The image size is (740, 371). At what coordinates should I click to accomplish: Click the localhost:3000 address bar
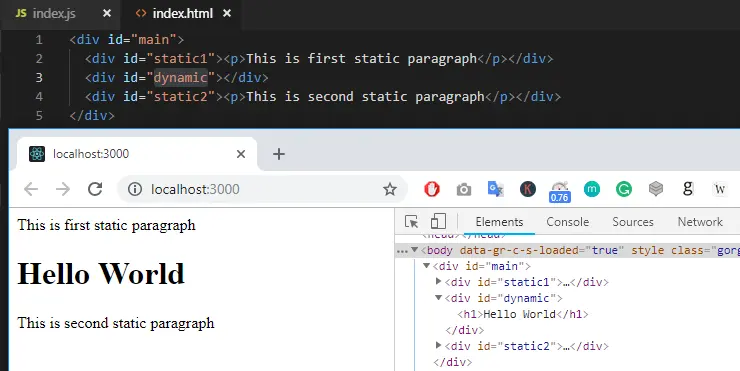(262, 189)
